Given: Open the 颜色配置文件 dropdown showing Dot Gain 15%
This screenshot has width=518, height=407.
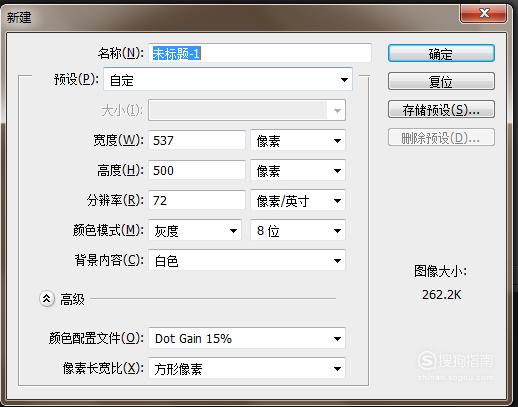Looking at the screenshot, I should [247, 338].
